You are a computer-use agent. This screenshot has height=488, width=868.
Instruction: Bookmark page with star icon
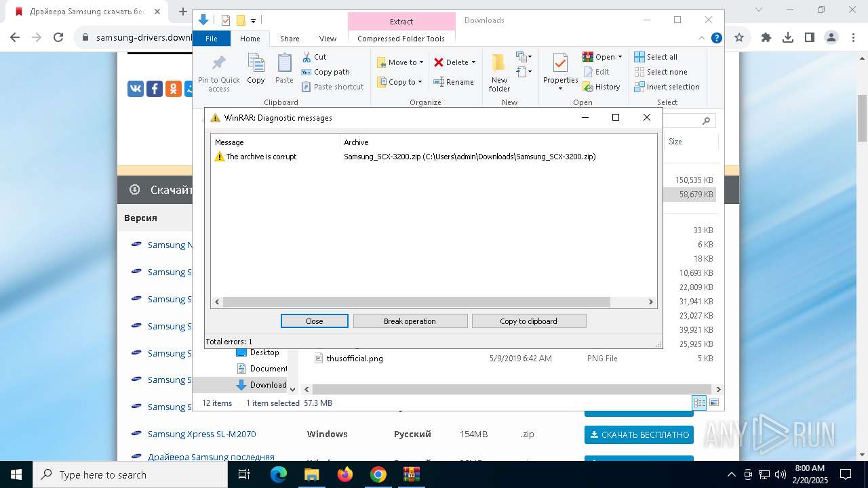pyautogui.click(x=739, y=38)
